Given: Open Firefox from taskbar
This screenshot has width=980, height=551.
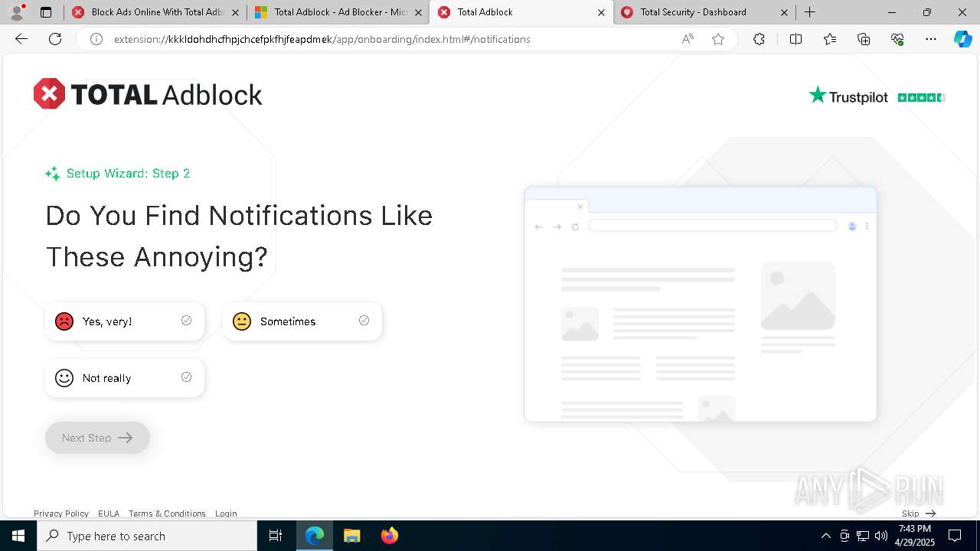Looking at the screenshot, I should (x=389, y=536).
